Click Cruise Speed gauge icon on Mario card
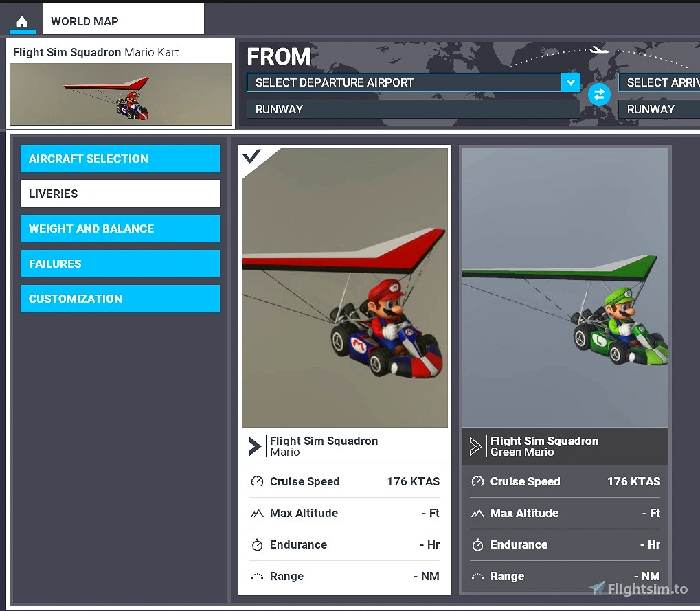700x611 pixels. click(257, 481)
